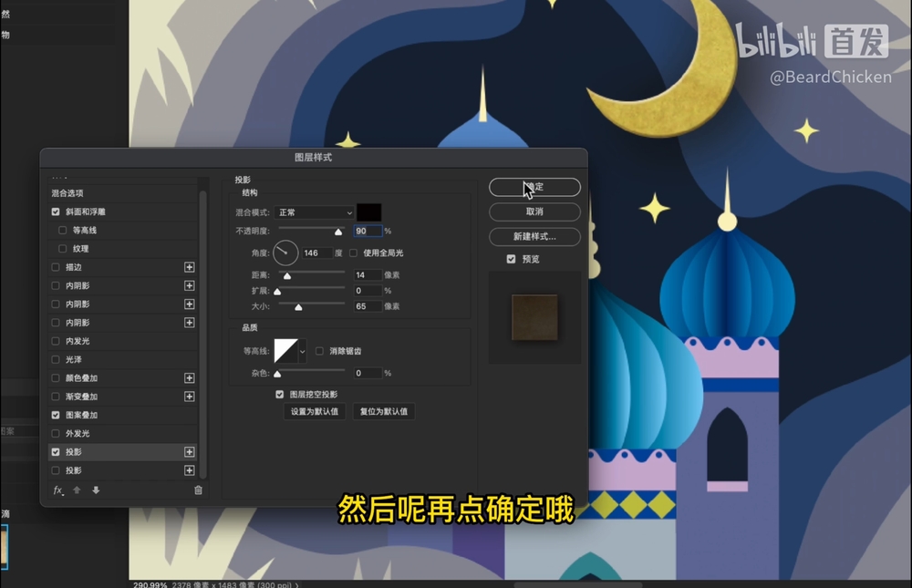Add another 描边 effect with its plus icon
This screenshot has height=588, width=912.
(x=189, y=267)
